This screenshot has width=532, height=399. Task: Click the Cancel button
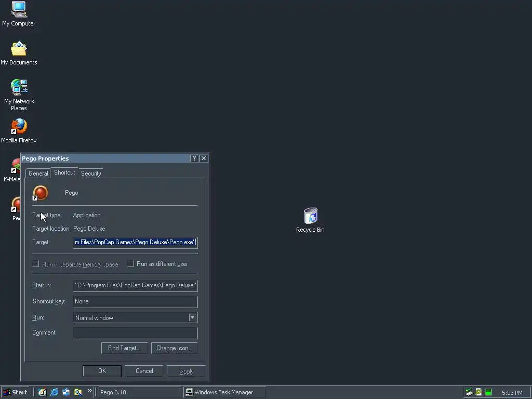(x=144, y=371)
